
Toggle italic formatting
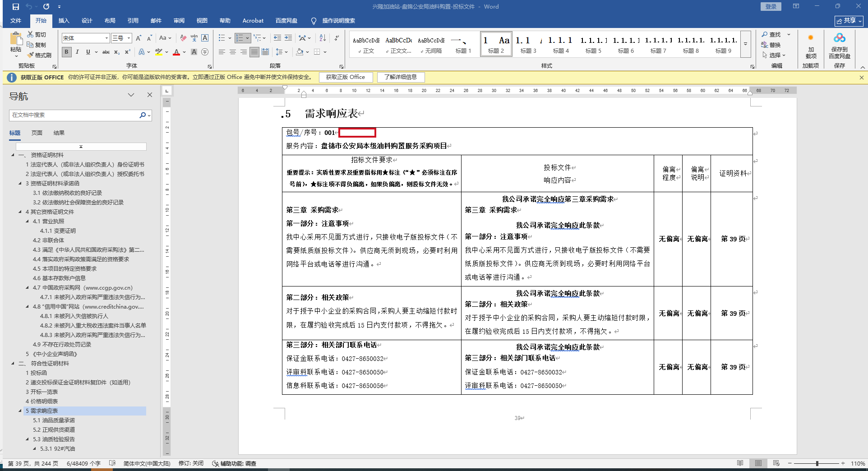[x=77, y=52]
